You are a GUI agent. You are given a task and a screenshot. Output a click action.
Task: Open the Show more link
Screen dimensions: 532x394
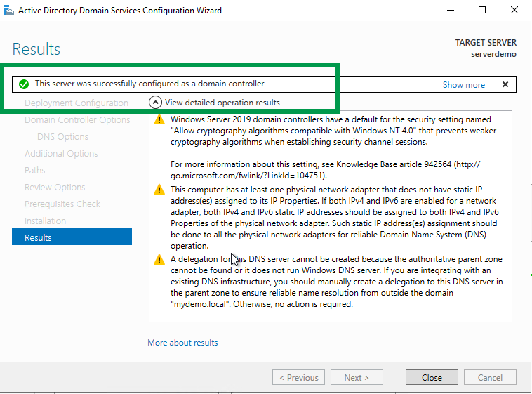[x=463, y=84]
